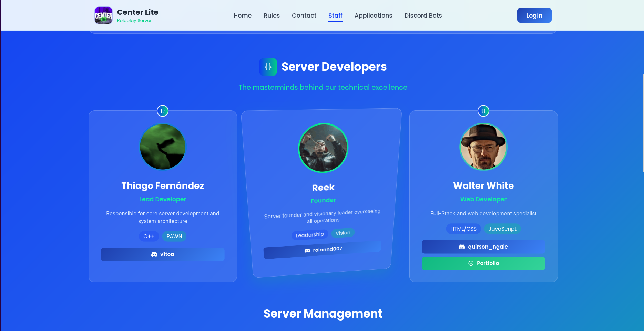
Task: Click the rolannd007 Discord button
Action: pos(323,250)
